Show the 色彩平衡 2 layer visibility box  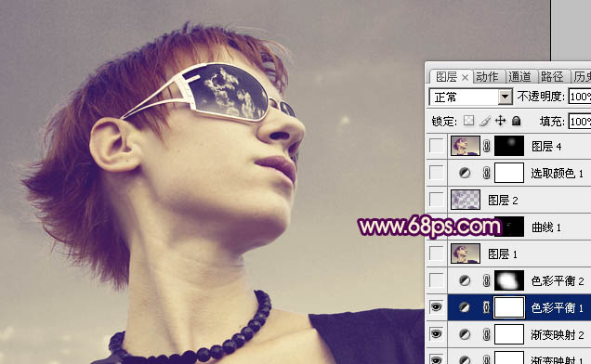(x=437, y=280)
